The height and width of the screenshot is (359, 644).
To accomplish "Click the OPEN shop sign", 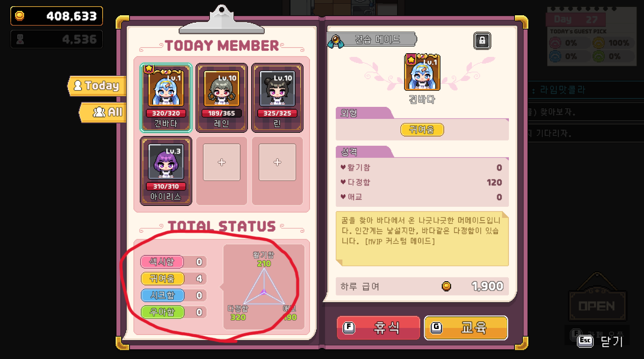I will click(597, 305).
